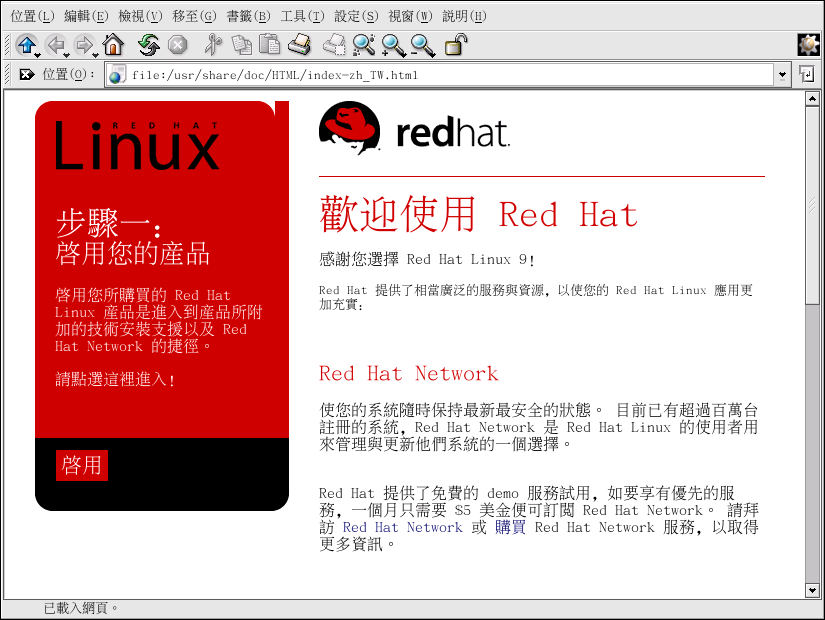The height and width of the screenshot is (620, 825).
Task: Click the printer Print icon
Action: [x=299, y=45]
